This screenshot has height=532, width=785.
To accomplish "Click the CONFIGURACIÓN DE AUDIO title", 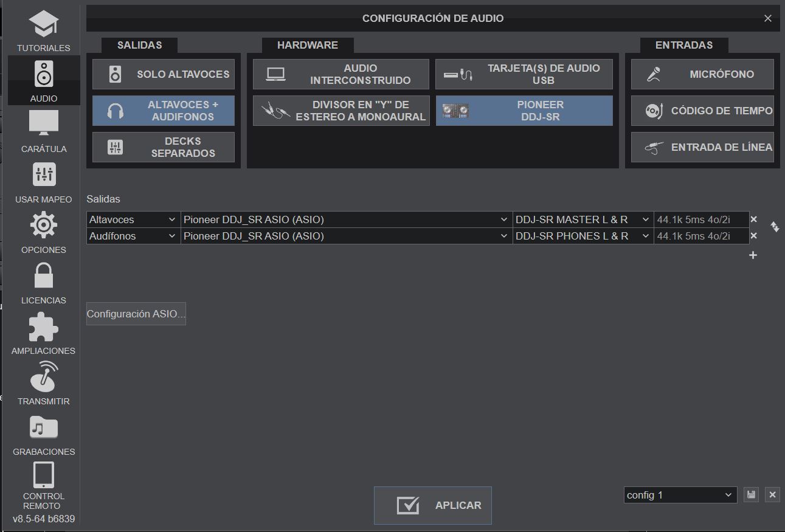I will 433,18.
